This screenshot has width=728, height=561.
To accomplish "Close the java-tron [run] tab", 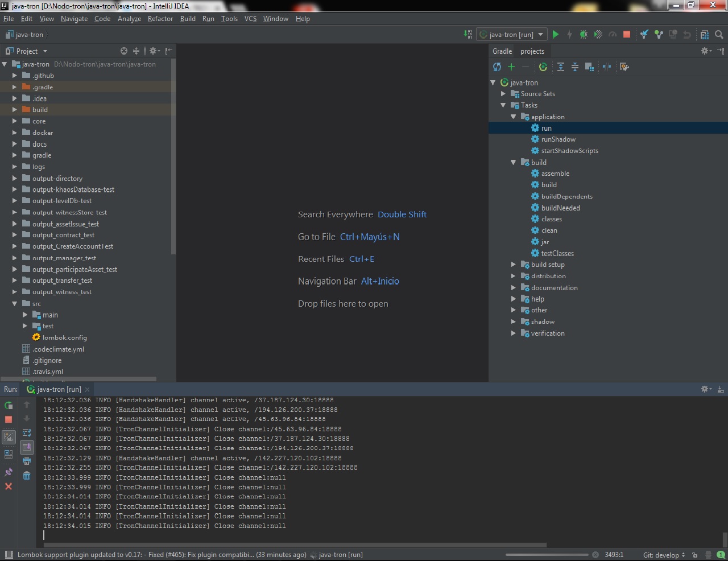I will point(87,390).
